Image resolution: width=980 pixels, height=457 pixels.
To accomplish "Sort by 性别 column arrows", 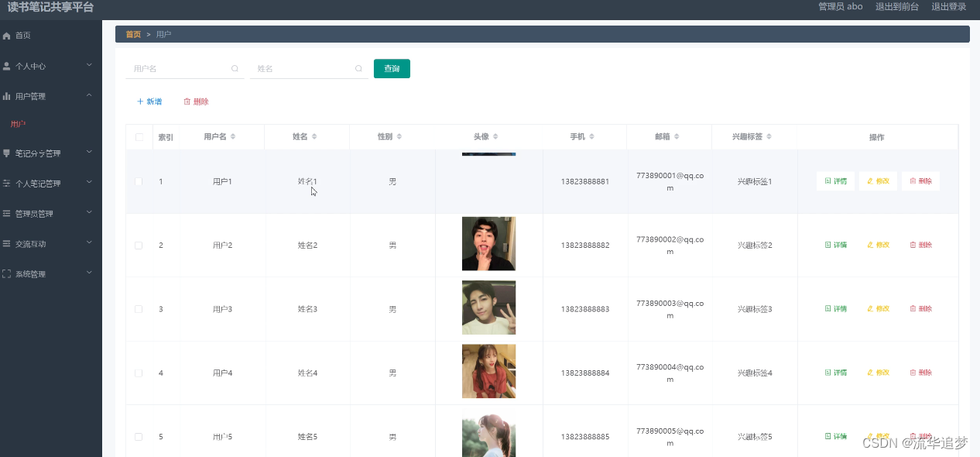I will click(399, 136).
